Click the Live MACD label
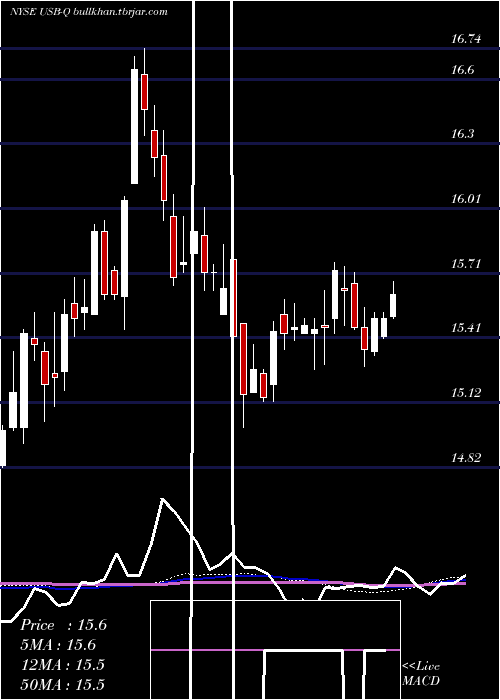The image size is (500, 700). pos(421,674)
